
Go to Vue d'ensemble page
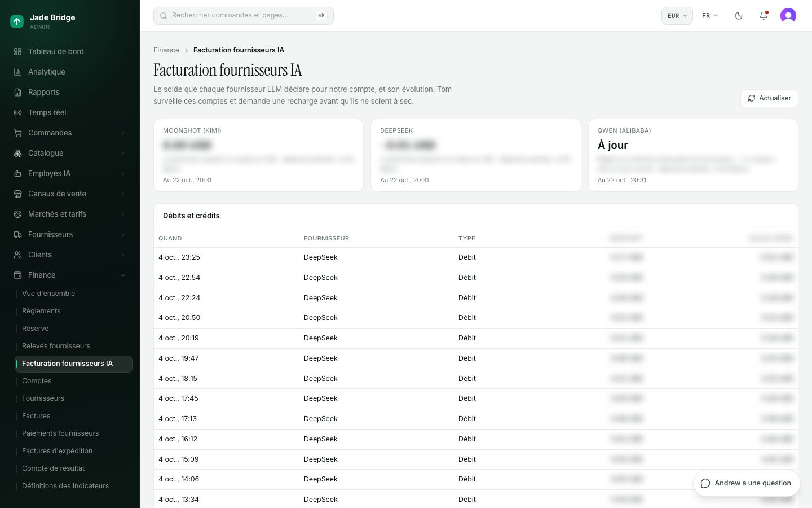click(x=48, y=294)
